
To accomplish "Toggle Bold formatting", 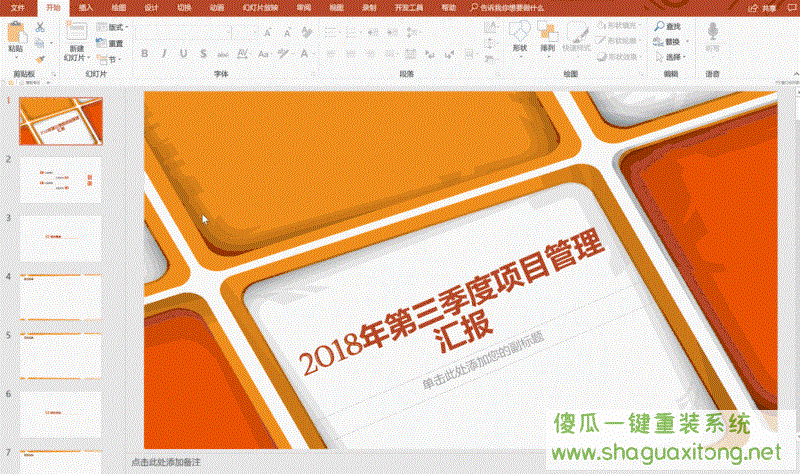I will [x=144, y=54].
